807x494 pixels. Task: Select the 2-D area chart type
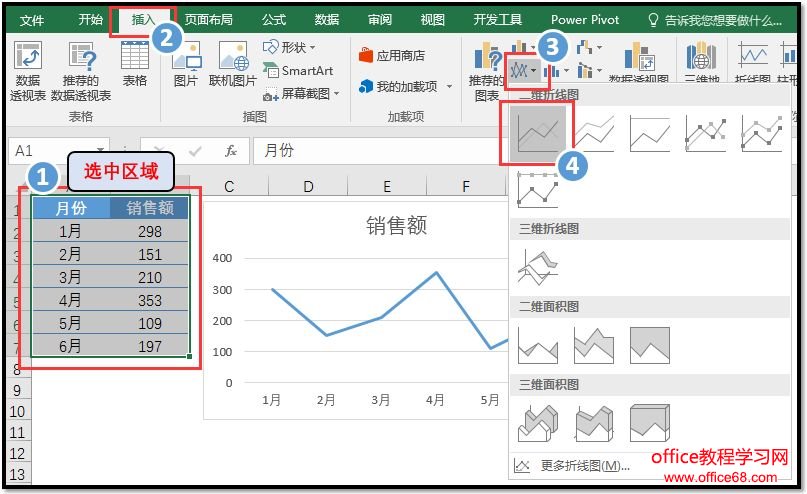pyautogui.click(x=538, y=345)
